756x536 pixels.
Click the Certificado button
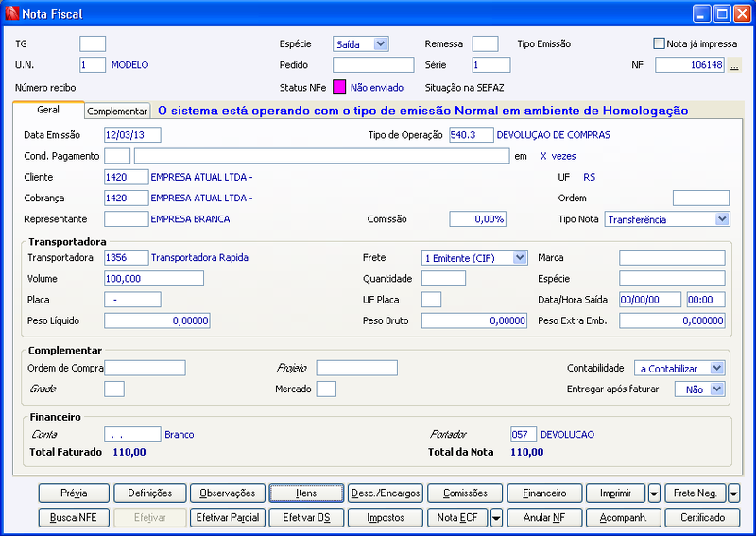point(702,518)
